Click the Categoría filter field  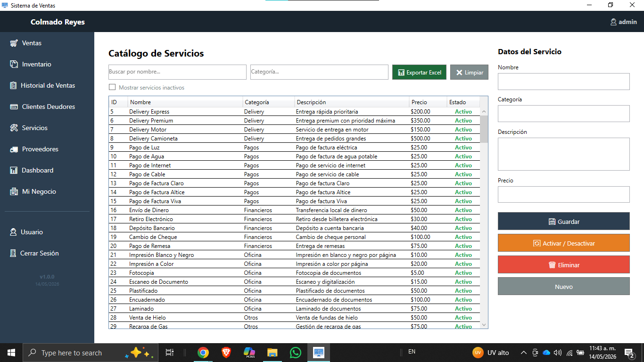point(319,72)
